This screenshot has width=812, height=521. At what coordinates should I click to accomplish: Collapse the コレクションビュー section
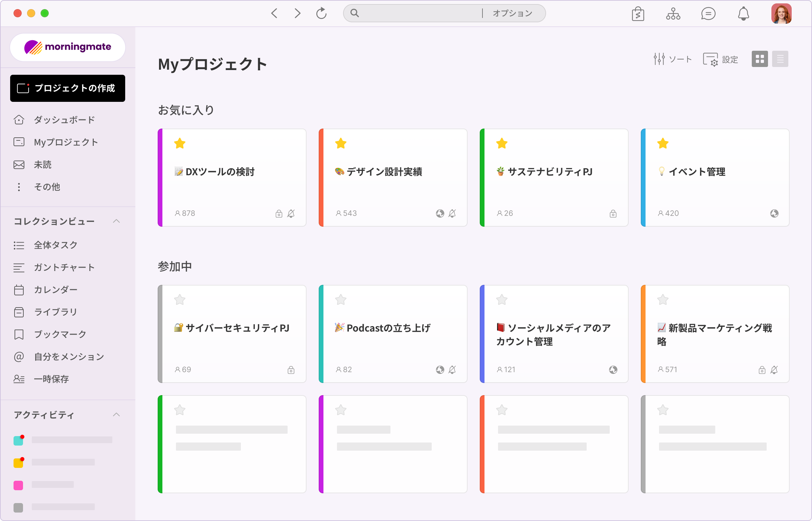tap(116, 221)
